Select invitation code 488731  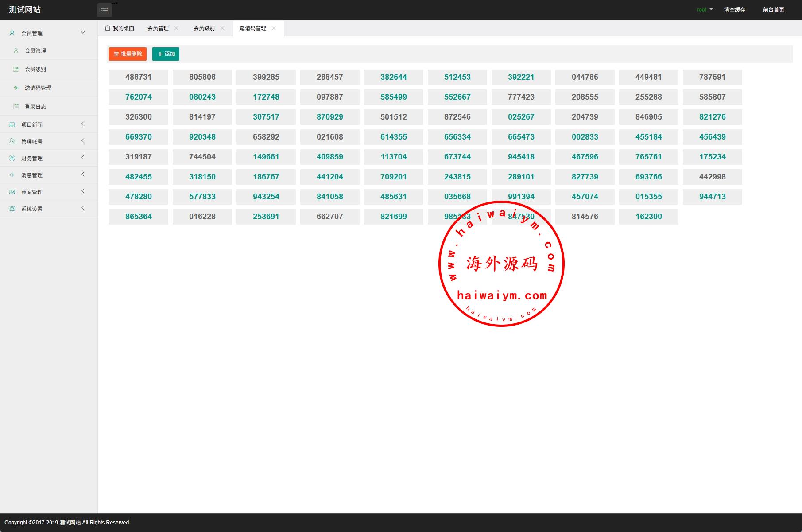(139, 77)
